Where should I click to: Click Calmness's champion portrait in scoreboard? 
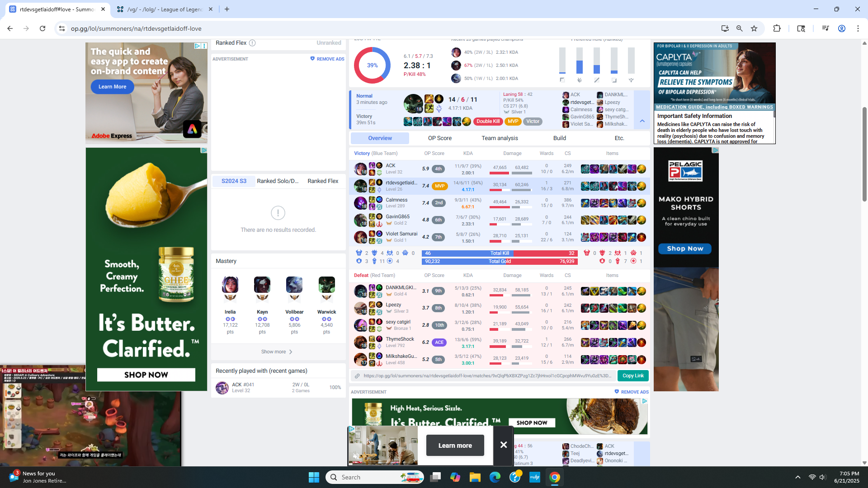coord(360,203)
